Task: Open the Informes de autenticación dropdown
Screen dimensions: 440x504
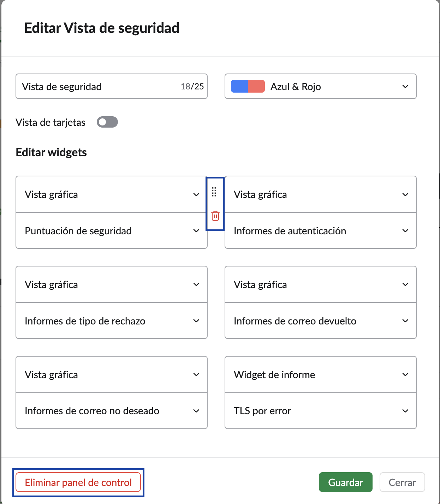Action: click(x=406, y=231)
